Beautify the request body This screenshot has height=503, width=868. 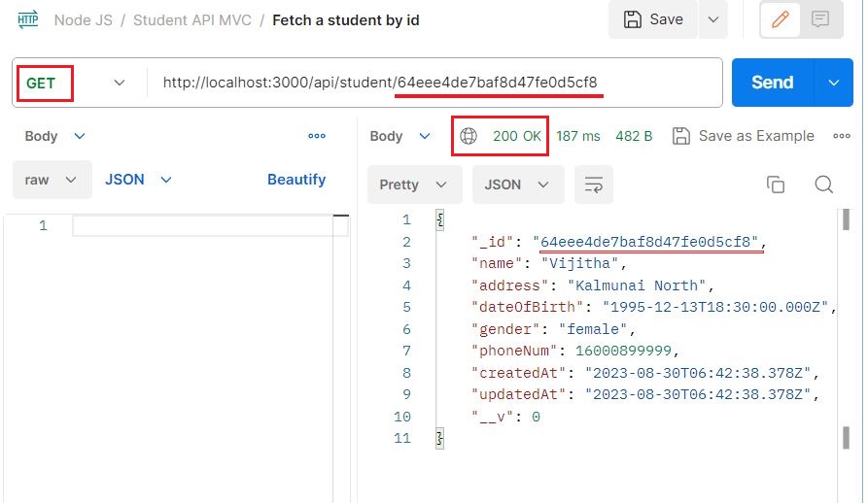tap(296, 180)
